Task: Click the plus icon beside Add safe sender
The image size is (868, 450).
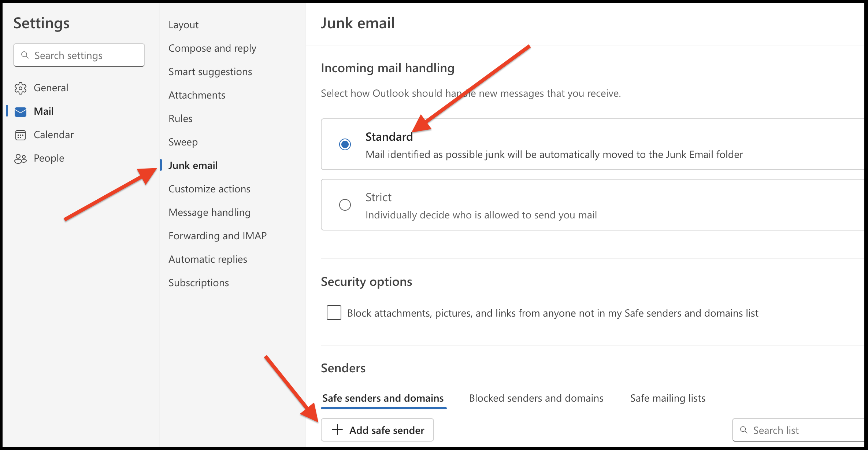Action: pos(337,429)
